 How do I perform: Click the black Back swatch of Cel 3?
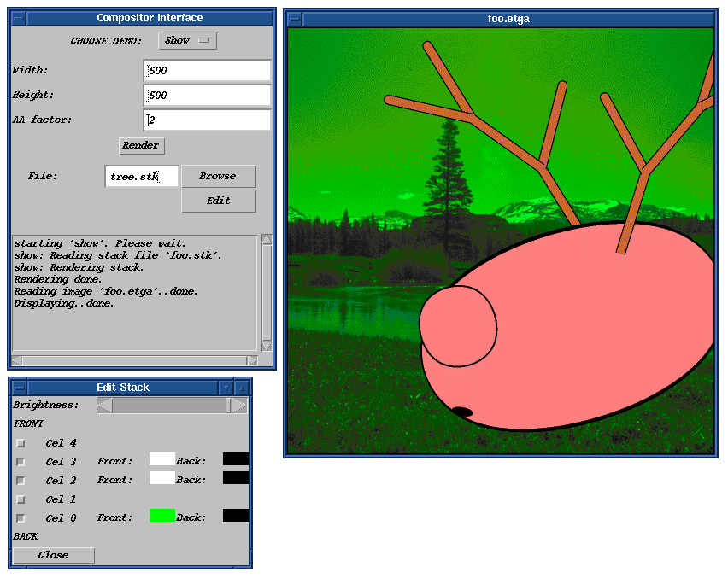pyautogui.click(x=235, y=459)
